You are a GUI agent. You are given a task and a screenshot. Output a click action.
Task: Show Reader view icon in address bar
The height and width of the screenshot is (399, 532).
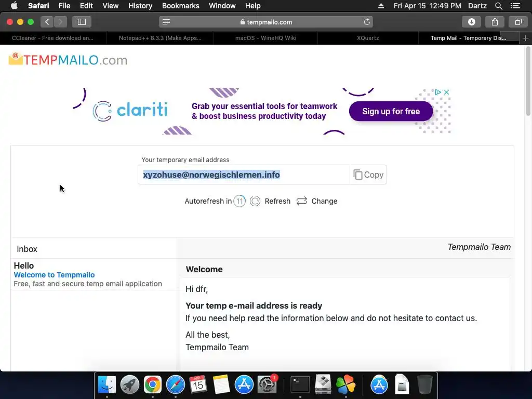point(166,22)
